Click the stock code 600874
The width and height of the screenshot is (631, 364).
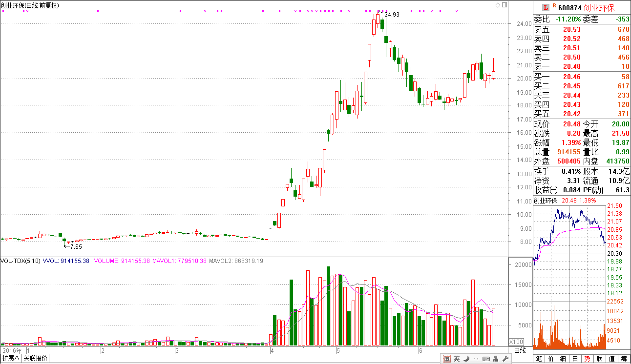pyautogui.click(x=569, y=8)
